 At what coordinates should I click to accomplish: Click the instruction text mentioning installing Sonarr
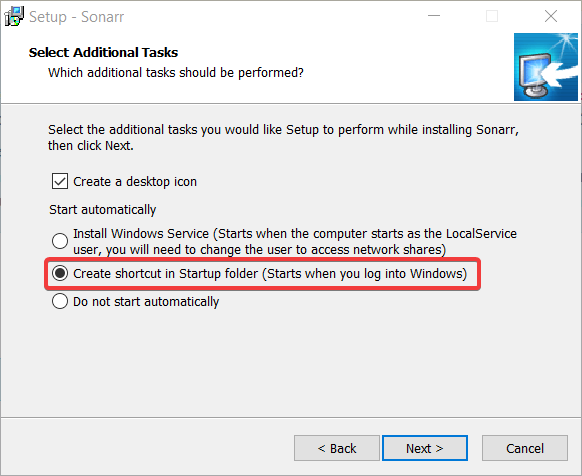(x=283, y=137)
